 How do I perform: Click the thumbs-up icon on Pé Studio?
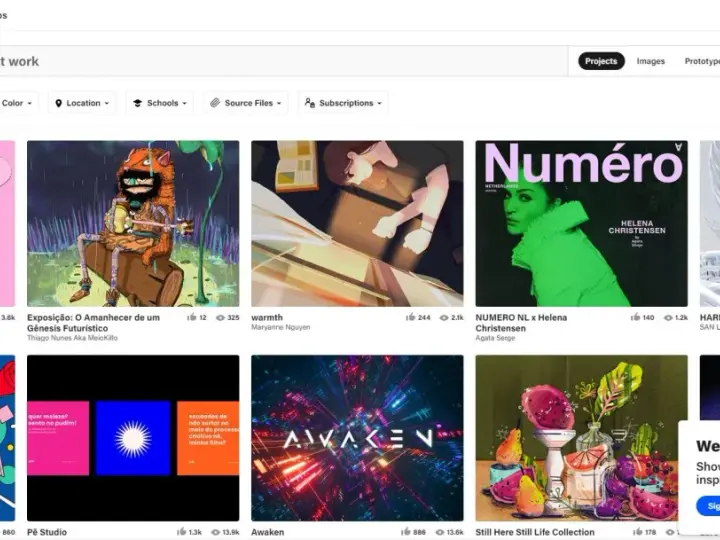pos(181,532)
